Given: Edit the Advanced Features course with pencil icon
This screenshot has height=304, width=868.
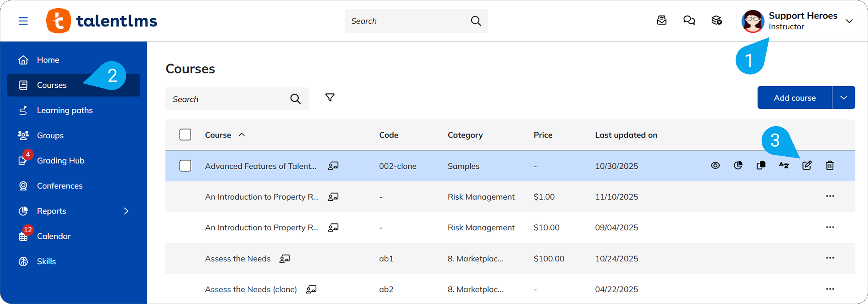Looking at the screenshot, I should 807,165.
